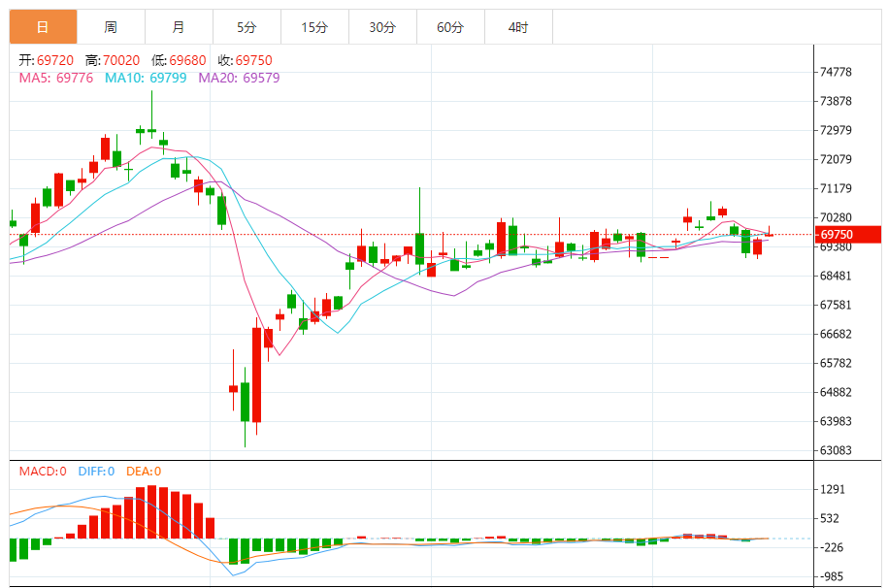Click the -226 MACD axis label

pos(832,547)
